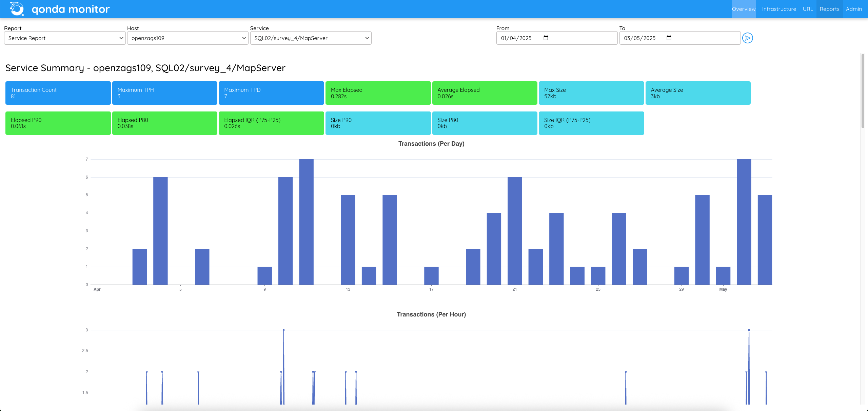The image size is (868, 411).
Task: Select the Max Elapsed stat card
Action: [x=378, y=93]
